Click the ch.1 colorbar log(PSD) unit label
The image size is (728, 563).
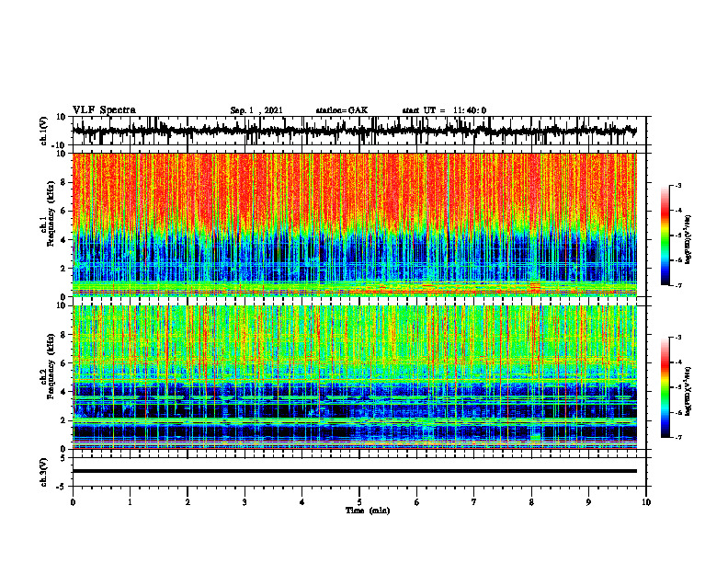point(688,239)
